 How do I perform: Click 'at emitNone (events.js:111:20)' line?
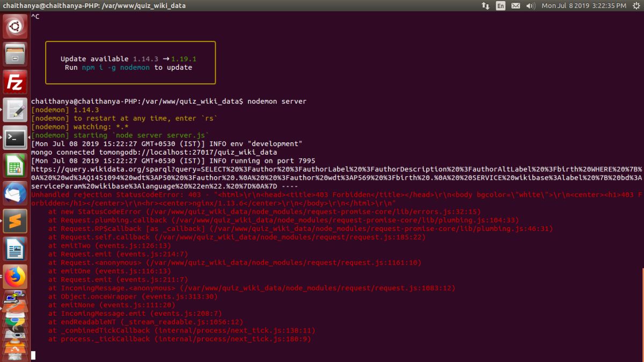[112, 305]
